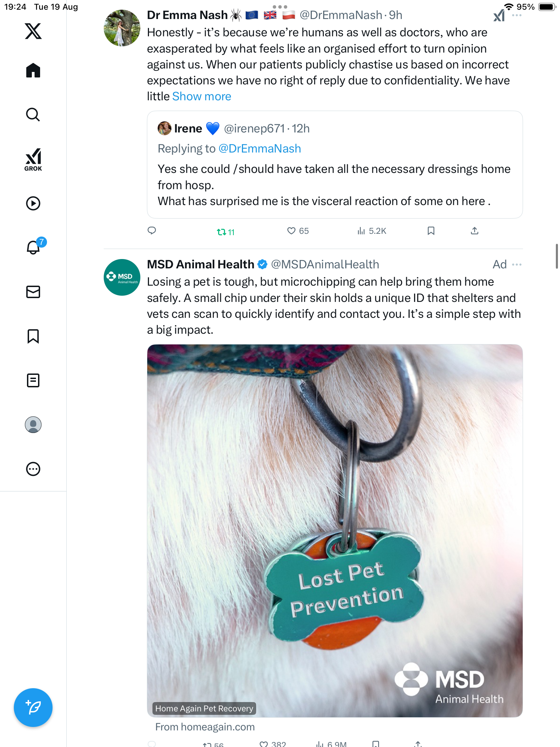Open the @DrEmmaNash mention link
This screenshot has width=560, height=747.
click(x=260, y=149)
